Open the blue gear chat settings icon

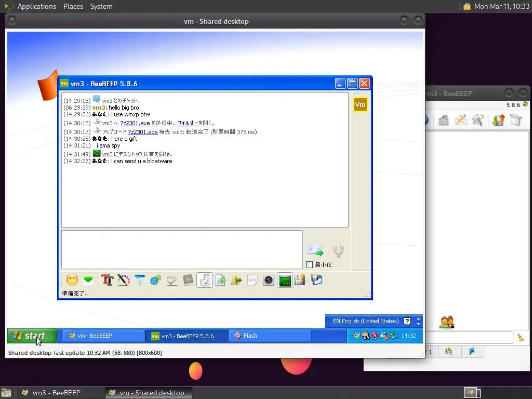(155, 280)
